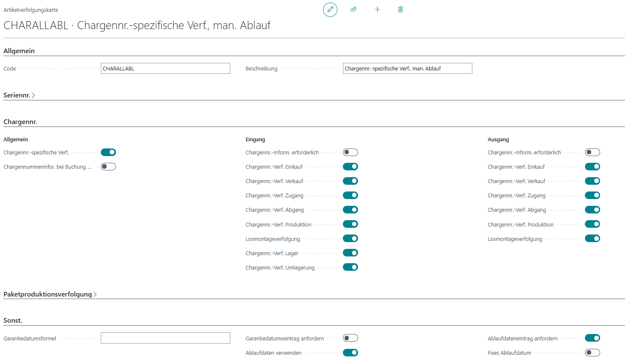This screenshot has width=625, height=364.
Task: Collapse the Chargennr. section header
Action: point(20,122)
